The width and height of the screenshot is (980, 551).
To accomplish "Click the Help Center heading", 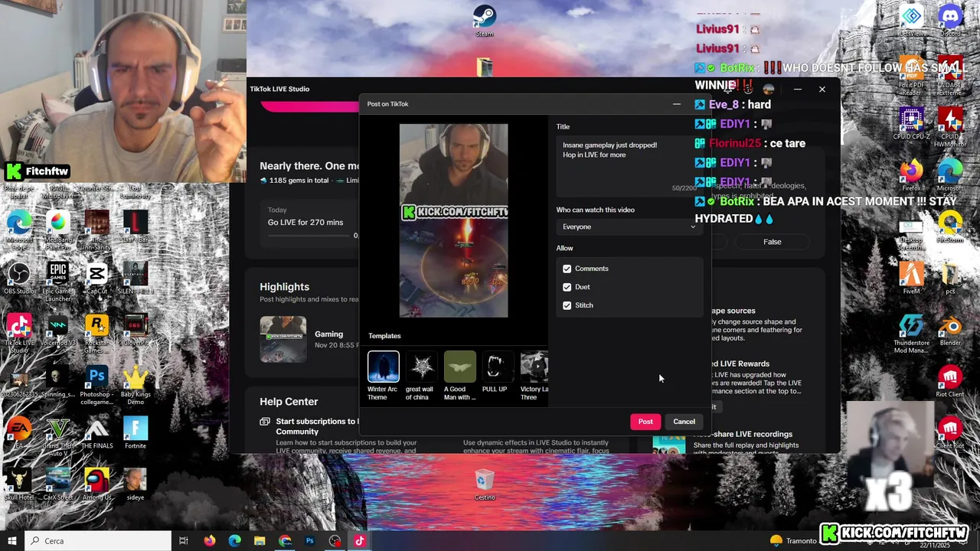I will [x=289, y=402].
